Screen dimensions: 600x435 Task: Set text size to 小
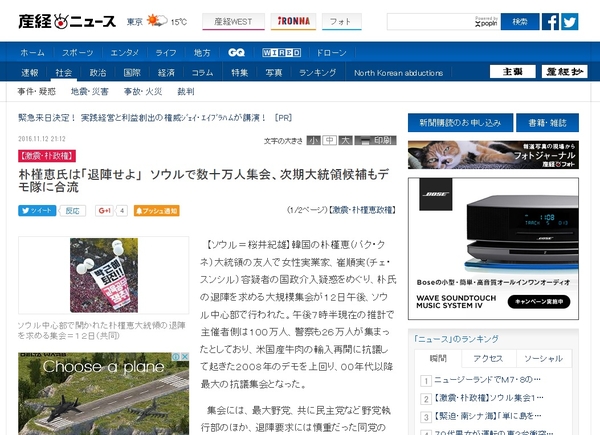pyautogui.click(x=313, y=140)
